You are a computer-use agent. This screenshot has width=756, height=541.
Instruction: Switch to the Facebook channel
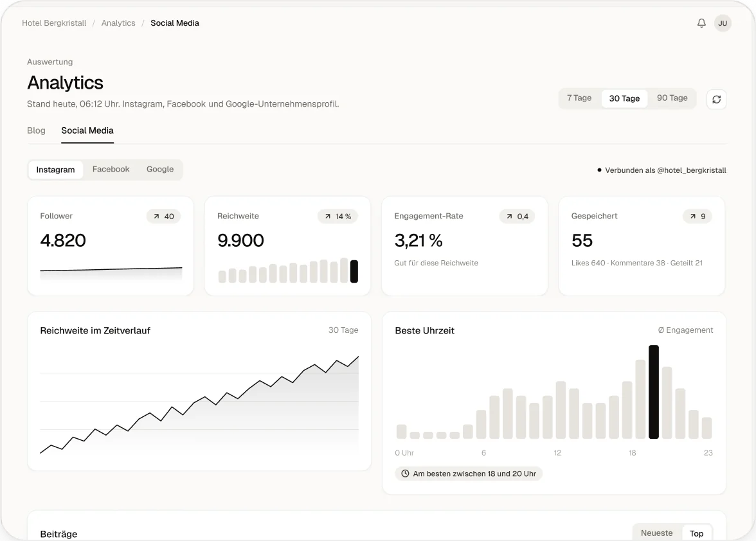(111, 170)
